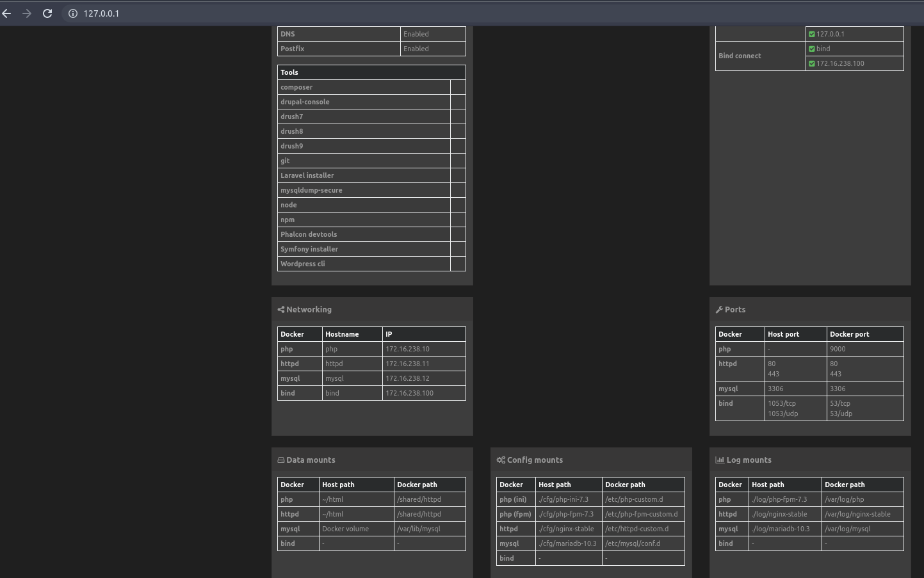The height and width of the screenshot is (578, 924).
Task: Select the mysqldump-secure row
Action: [x=371, y=190]
